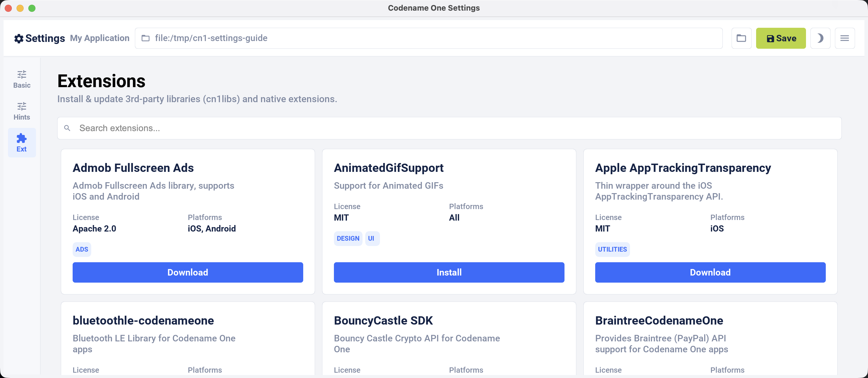Image resolution: width=868 pixels, height=378 pixels.
Task: Download the Apple AppTrackingTransparency extension
Action: click(x=710, y=272)
